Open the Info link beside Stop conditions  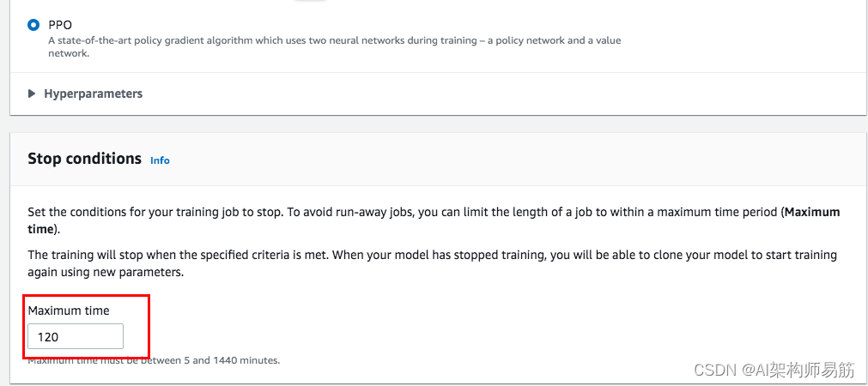(160, 160)
